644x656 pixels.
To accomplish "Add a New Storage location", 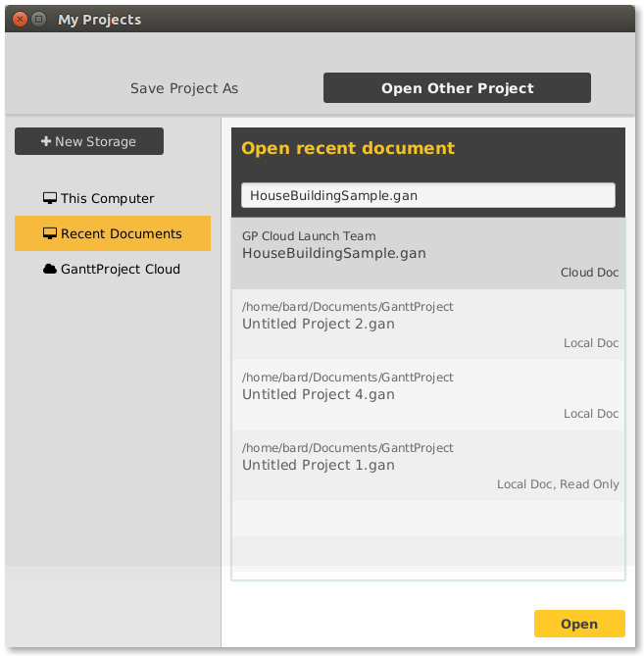I will pyautogui.click(x=89, y=141).
